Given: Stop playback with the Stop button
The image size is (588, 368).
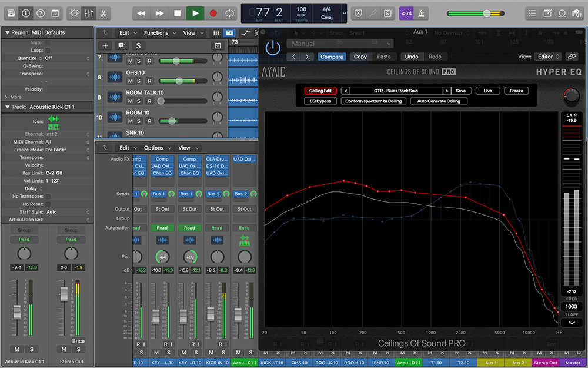Looking at the screenshot, I should click(x=178, y=14).
